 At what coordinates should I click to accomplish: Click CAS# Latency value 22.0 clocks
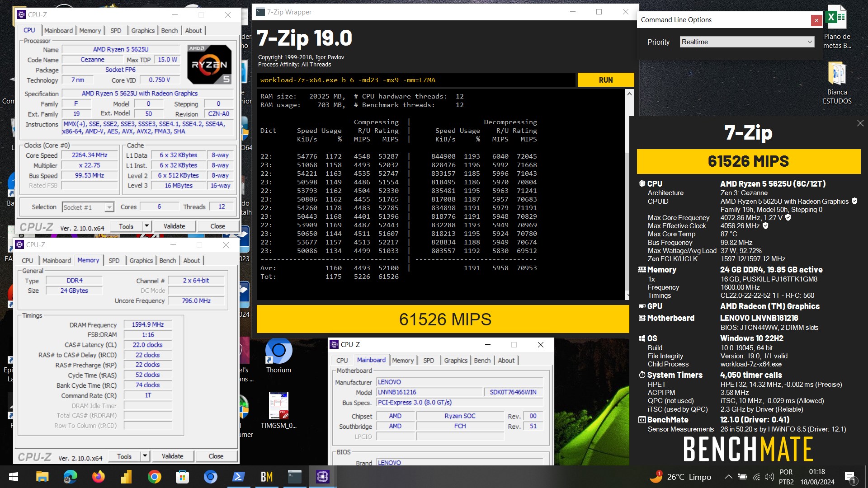[x=148, y=345]
